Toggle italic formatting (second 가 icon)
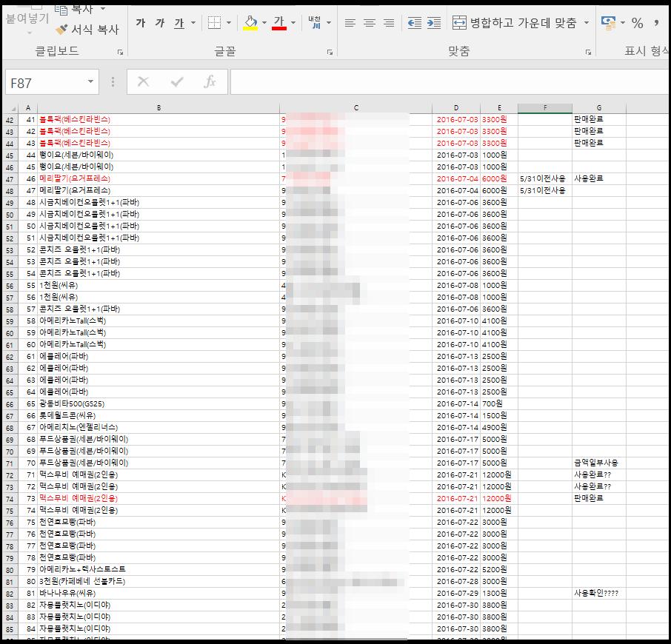The image size is (671, 644). click(160, 24)
